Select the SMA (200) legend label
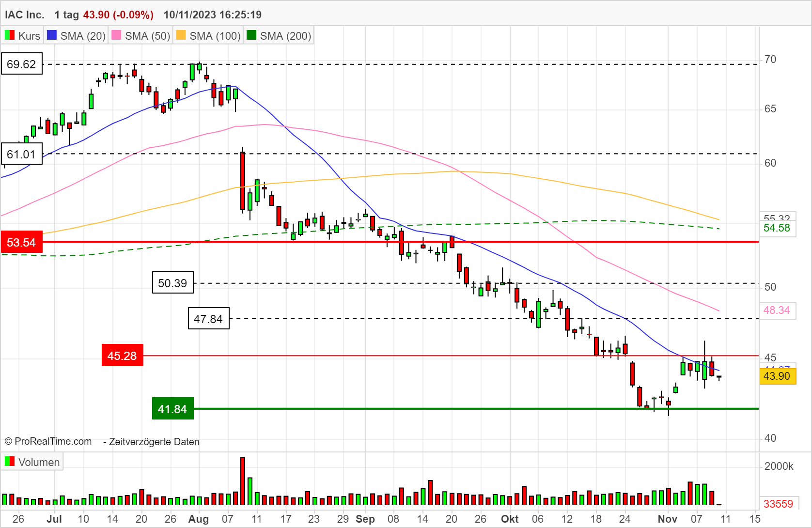Image resolution: width=812 pixels, height=528 pixels. [285, 36]
